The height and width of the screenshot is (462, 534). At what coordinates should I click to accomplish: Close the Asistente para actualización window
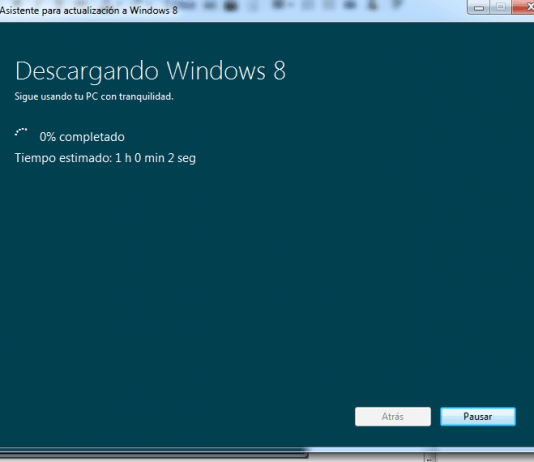523,7
